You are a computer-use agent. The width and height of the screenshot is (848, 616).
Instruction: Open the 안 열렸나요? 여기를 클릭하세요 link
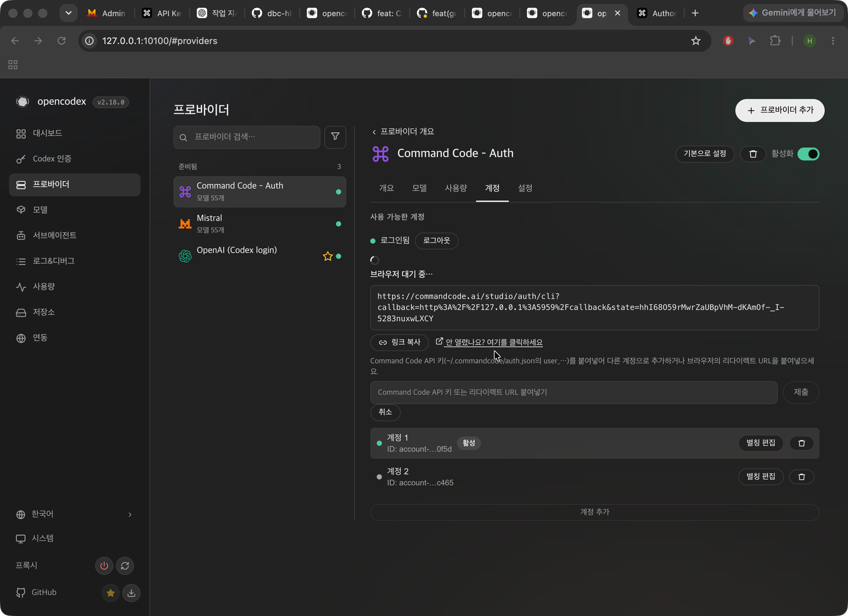click(x=489, y=342)
